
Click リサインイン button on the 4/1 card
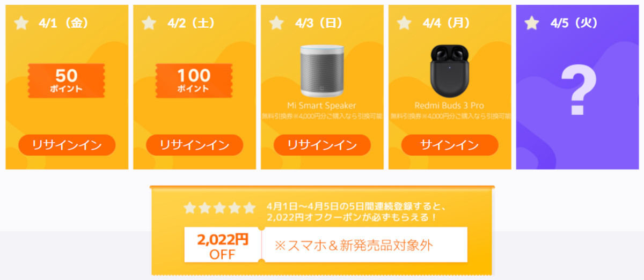point(67,145)
